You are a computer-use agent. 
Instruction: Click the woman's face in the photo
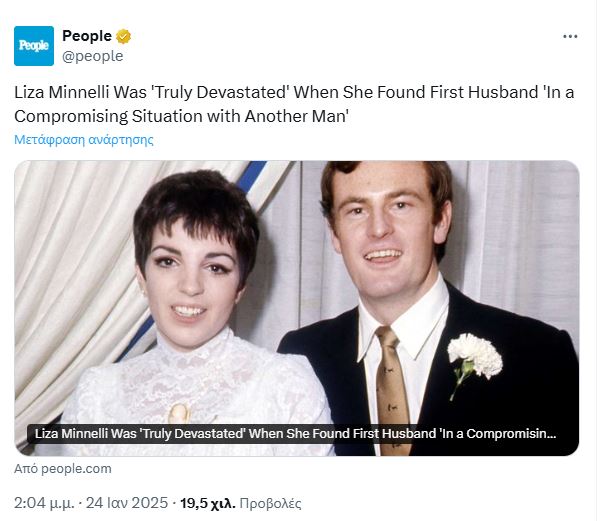192,270
